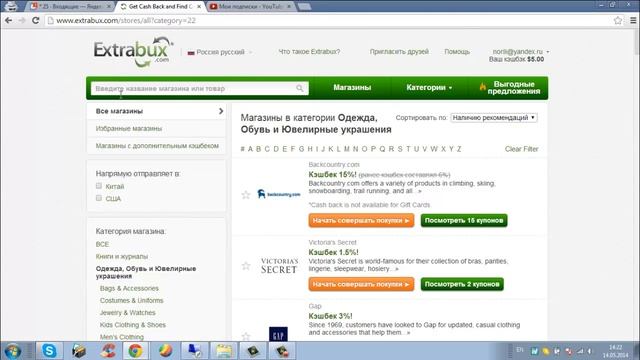640x360 pixels.
Task: Click the Backcountry.com store name link
Action: click(x=334, y=164)
